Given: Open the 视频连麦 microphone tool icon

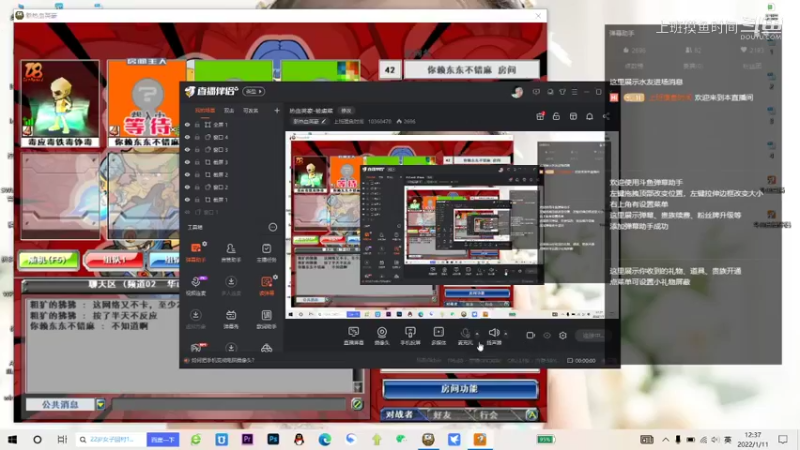Looking at the screenshot, I should (x=196, y=282).
